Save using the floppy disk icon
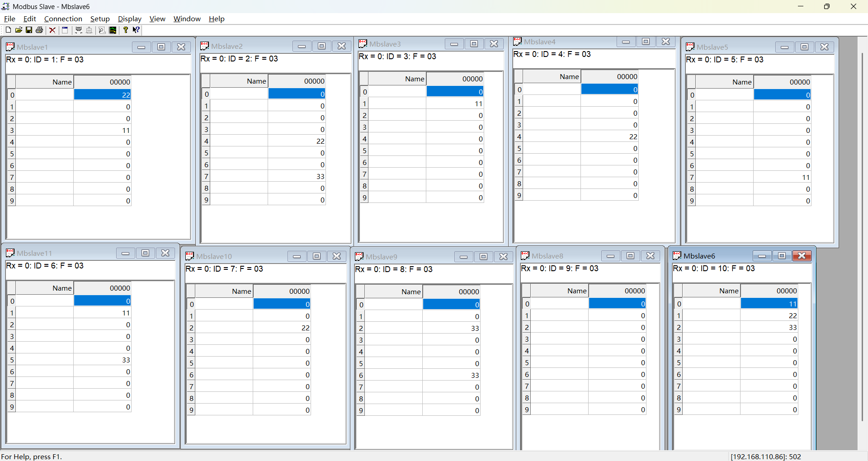This screenshot has height=461, width=868. click(29, 30)
